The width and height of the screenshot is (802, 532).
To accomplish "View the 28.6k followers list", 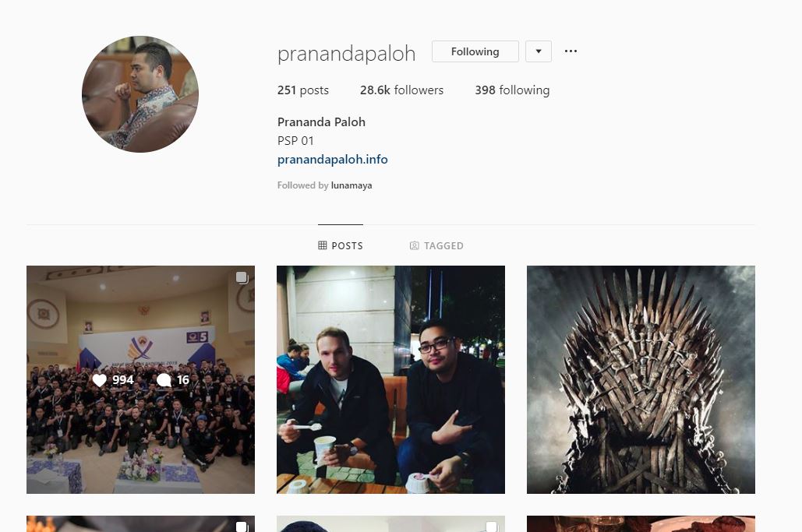I will tap(401, 90).
